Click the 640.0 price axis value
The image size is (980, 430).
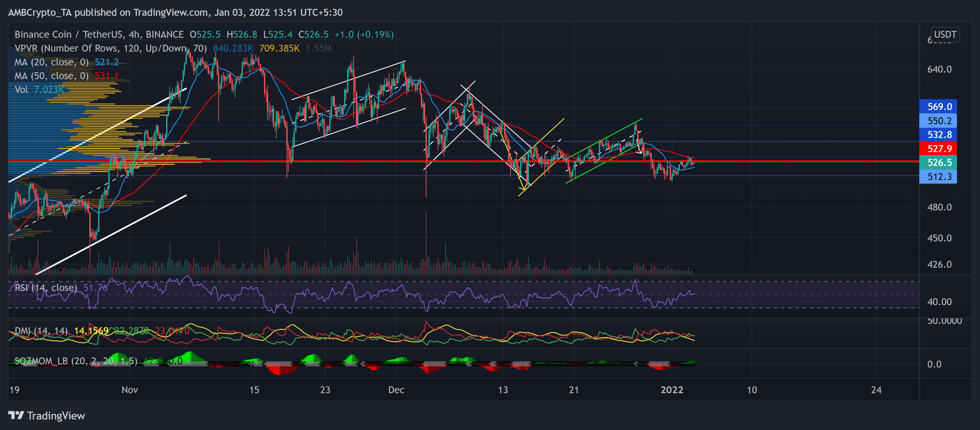[939, 69]
